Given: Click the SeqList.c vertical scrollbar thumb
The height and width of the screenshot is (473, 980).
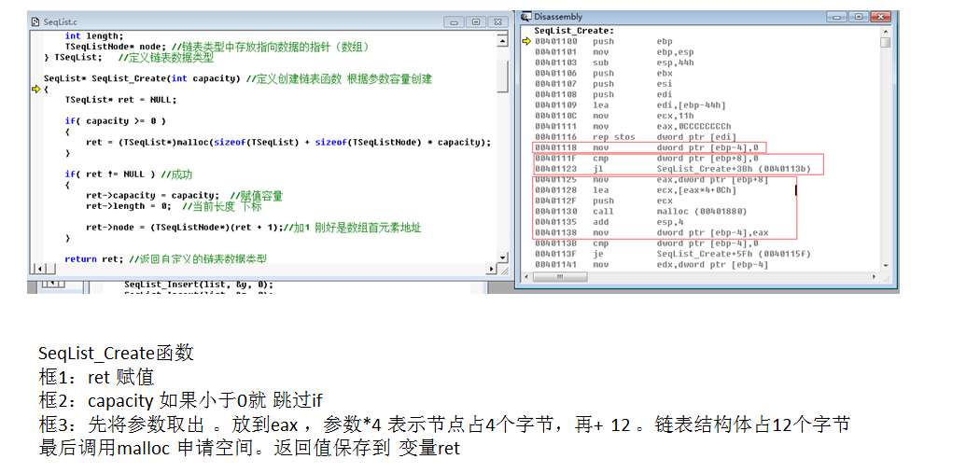Looking at the screenshot, I should tap(502, 77).
